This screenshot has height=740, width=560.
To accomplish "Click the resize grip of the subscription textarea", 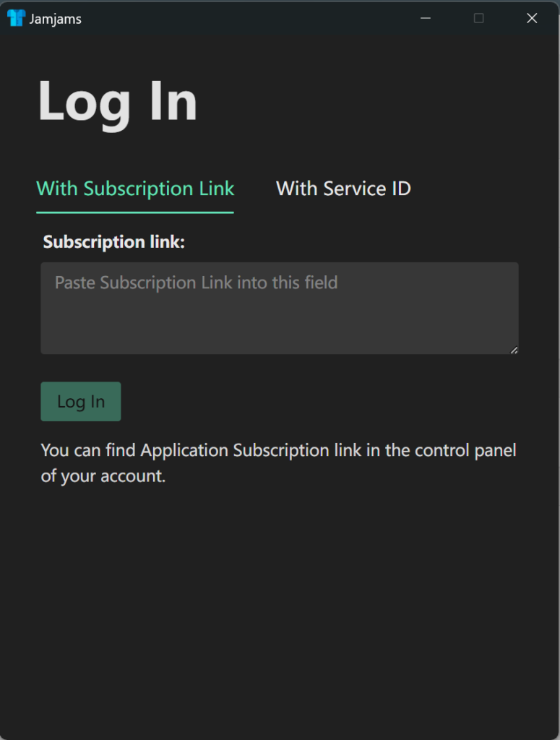I will [514, 350].
